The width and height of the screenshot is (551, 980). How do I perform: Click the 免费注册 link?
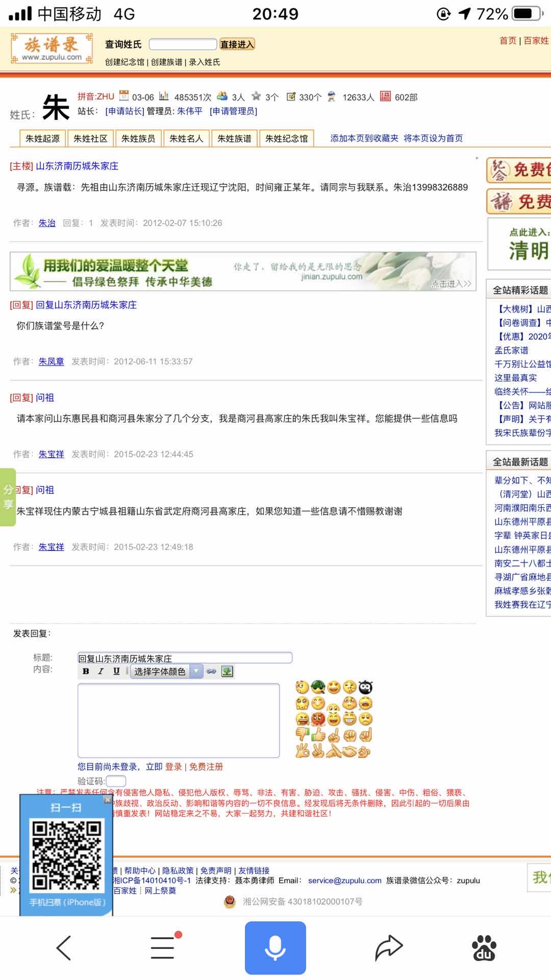click(206, 767)
